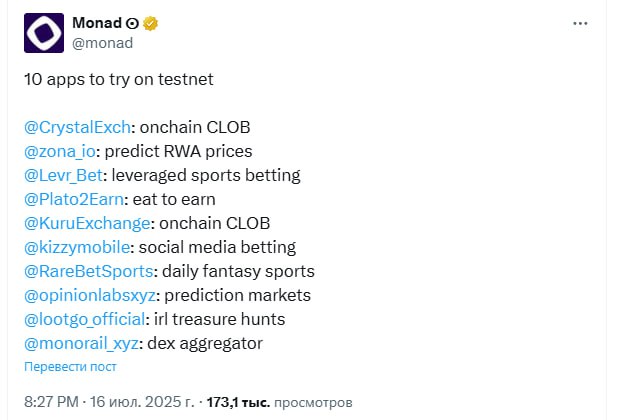Open the @zona_io mention
Image resolution: width=620 pixels, height=420 pixels.
(x=60, y=151)
